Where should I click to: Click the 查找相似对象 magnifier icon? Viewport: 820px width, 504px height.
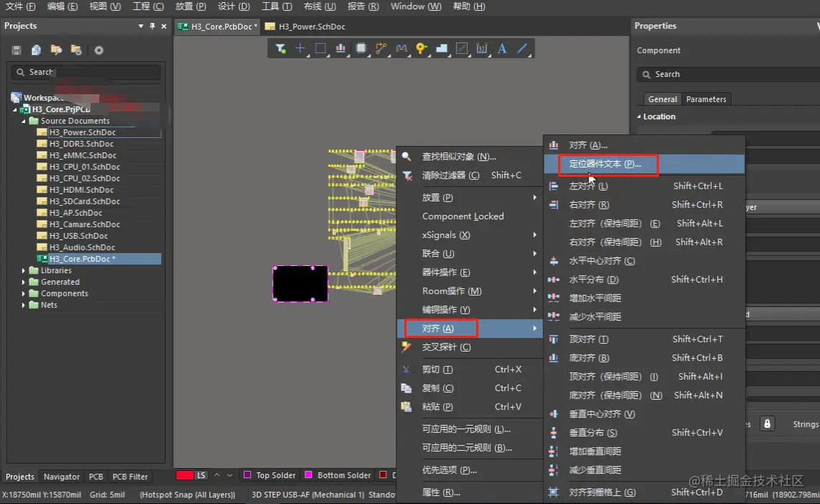point(406,156)
